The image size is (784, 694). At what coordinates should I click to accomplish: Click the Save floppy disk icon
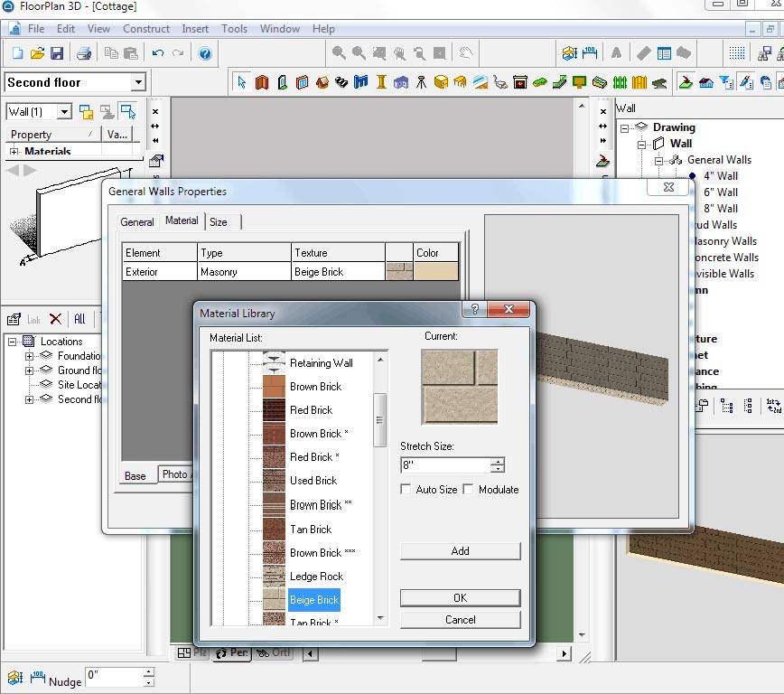coord(57,54)
